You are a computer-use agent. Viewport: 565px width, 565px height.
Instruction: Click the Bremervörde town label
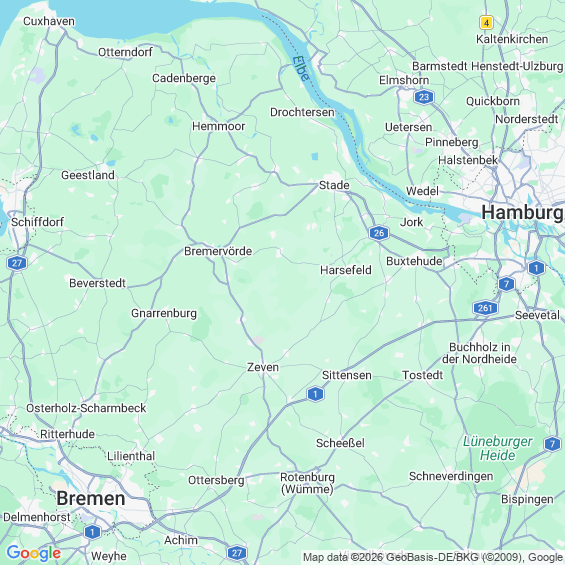click(x=218, y=251)
